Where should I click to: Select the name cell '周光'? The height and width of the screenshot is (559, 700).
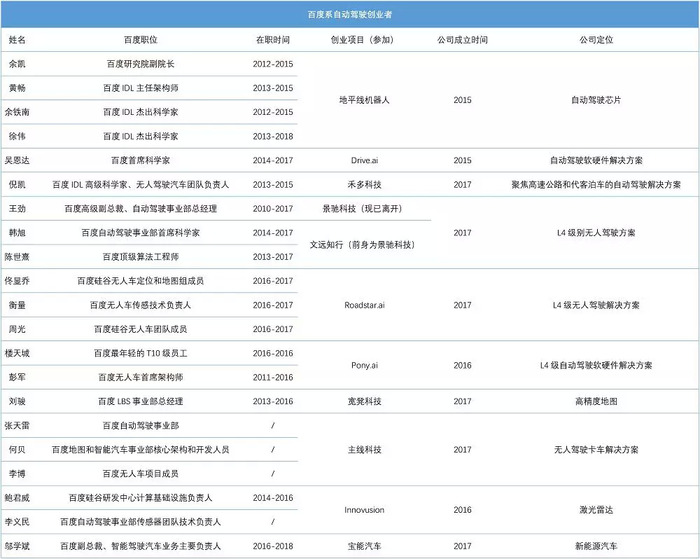(x=17, y=329)
